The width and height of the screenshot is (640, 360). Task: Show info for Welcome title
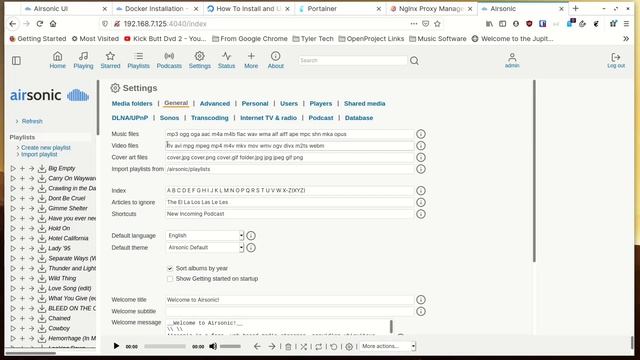421,300
